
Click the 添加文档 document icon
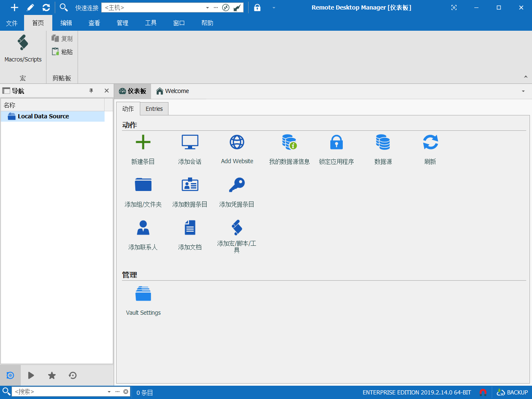pyautogui.click(x=190, y=228)
